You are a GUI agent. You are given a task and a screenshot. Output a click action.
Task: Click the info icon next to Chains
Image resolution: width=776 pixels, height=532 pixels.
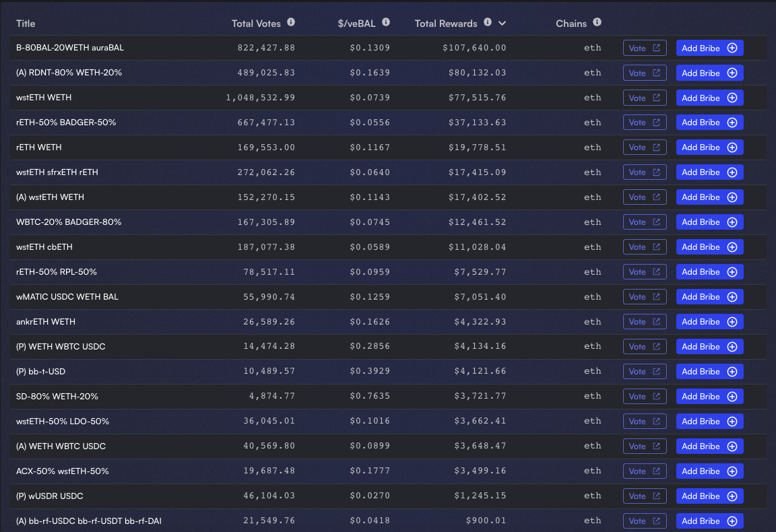pyautogui.click(x=597, y=22)
